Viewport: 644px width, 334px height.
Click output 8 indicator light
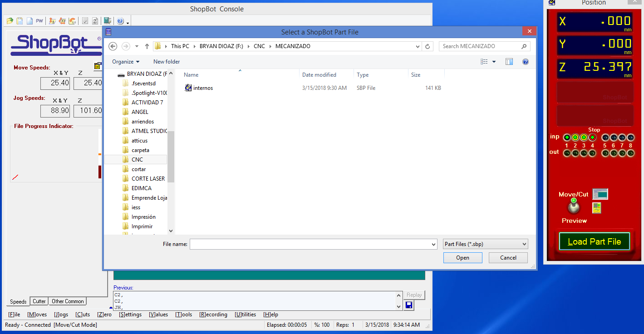(x=631, y=153)
